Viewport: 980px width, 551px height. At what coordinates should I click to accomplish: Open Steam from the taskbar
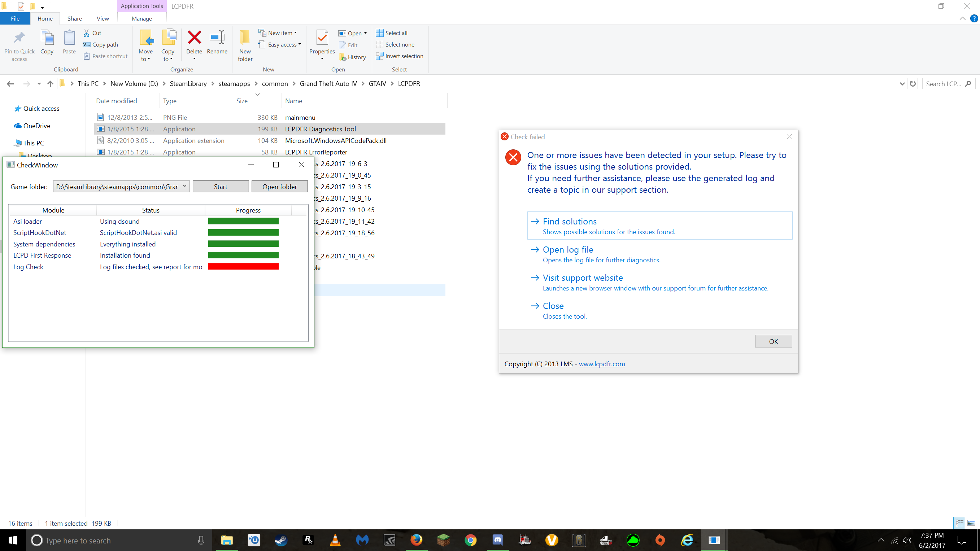pyautogui.click(x=281, y=540)
